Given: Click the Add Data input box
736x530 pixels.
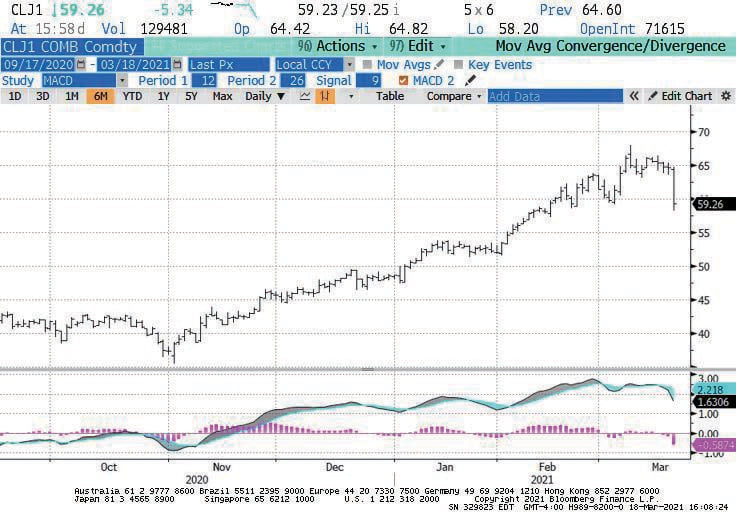Looking at the screenshot, I should pyautogui.click(x=555, y=96).
